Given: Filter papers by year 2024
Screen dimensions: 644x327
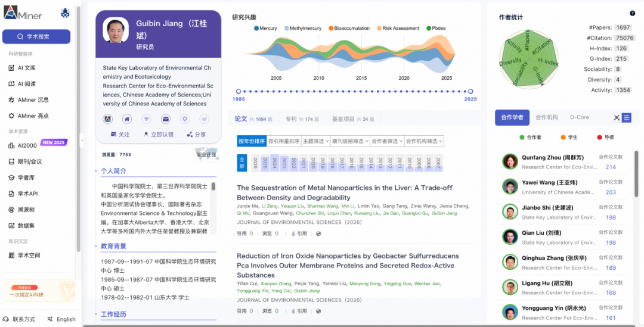Looking at the screenshot, I should point(274,163).
